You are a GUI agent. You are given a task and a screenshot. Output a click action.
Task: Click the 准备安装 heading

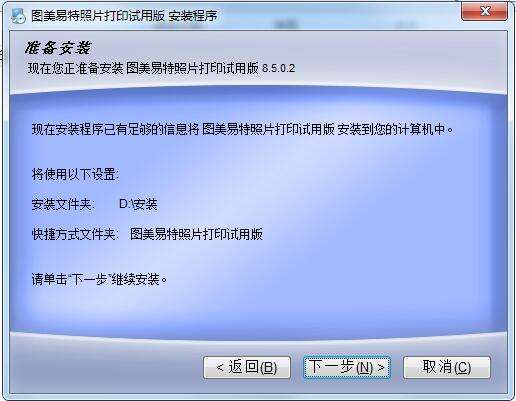click(x=58, y=48)
